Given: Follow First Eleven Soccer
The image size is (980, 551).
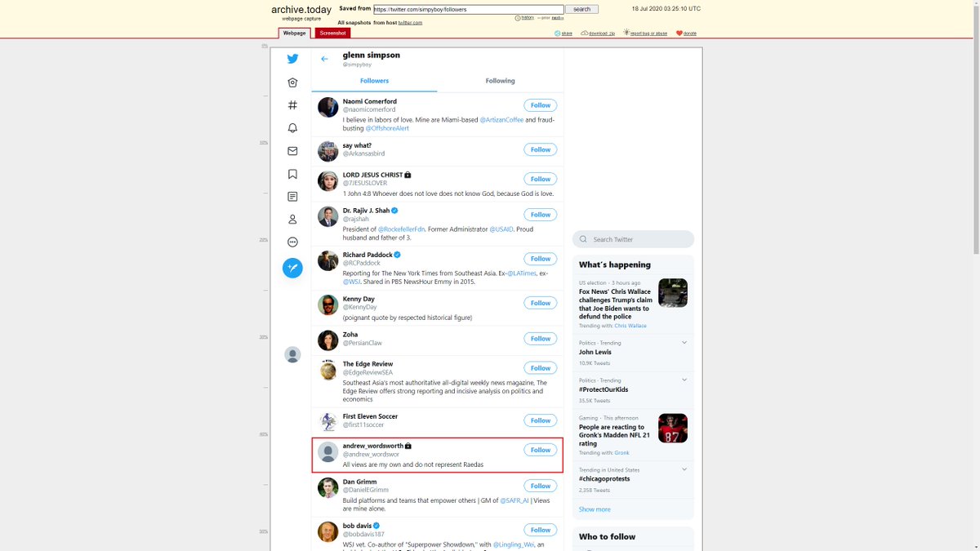Looking at the screenshot, I should coord(541,420).
